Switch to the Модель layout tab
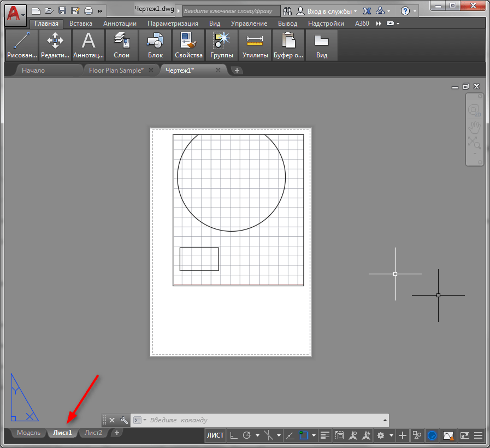This screenshot has width=490, height=448. pyautogui.click(x=28, y=433)
